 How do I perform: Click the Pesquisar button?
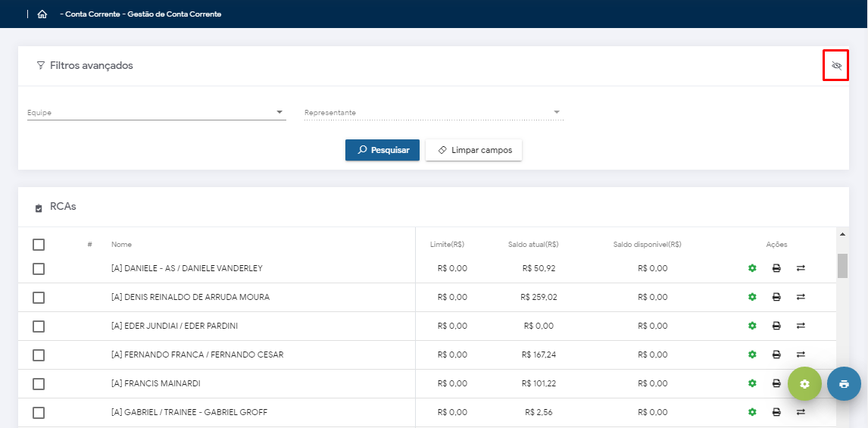382,150
